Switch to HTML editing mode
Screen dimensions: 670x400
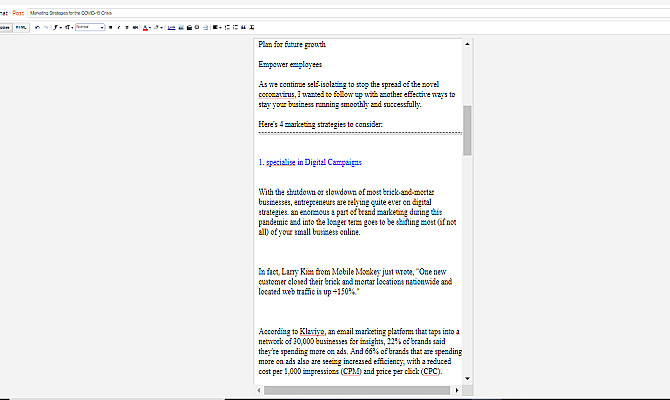(21, 27)
